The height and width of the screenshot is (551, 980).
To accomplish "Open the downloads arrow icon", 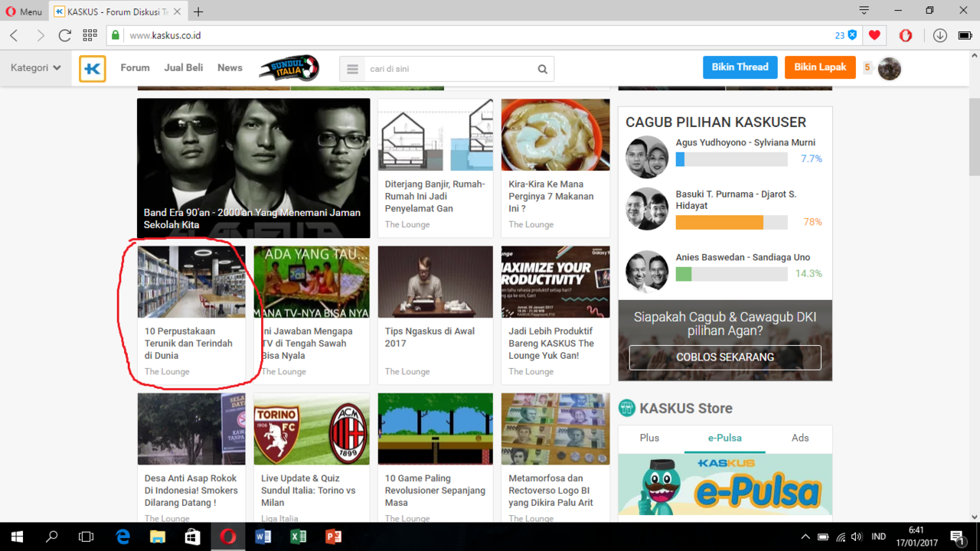I will 940,35.
